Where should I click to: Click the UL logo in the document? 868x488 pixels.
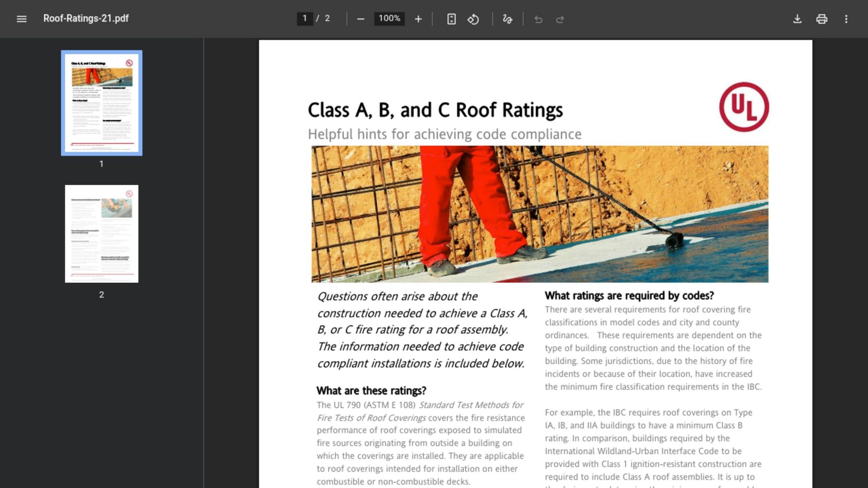click(x=744, y=107)
